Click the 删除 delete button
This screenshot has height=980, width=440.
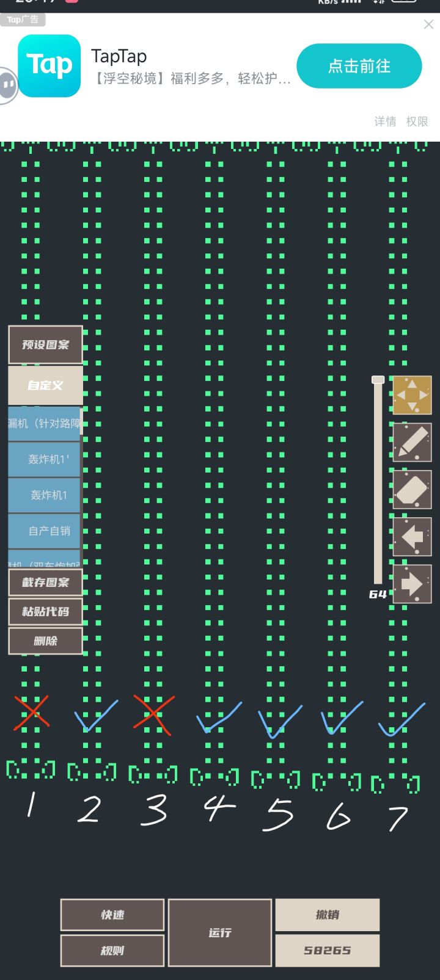(x=45, y=641)
